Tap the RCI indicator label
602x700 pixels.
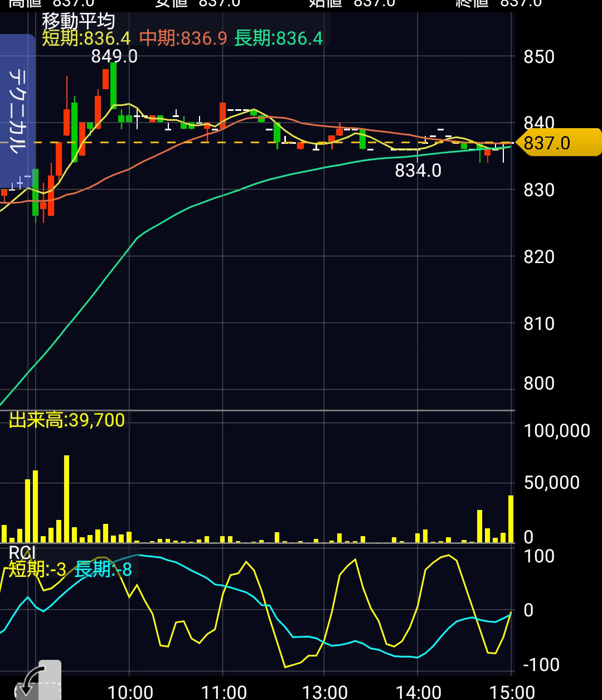22,552
